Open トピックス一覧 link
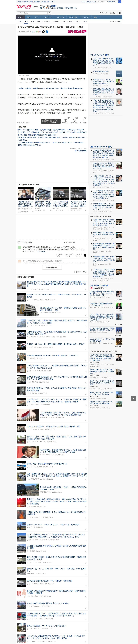138x644 pixels. coord(115,21)
